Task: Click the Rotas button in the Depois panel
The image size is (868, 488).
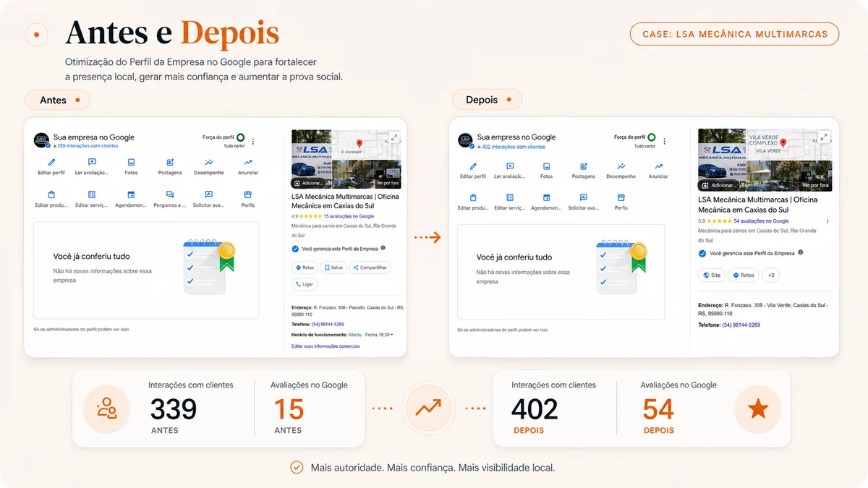Action: pyautogui.click(x=744, y=275)
